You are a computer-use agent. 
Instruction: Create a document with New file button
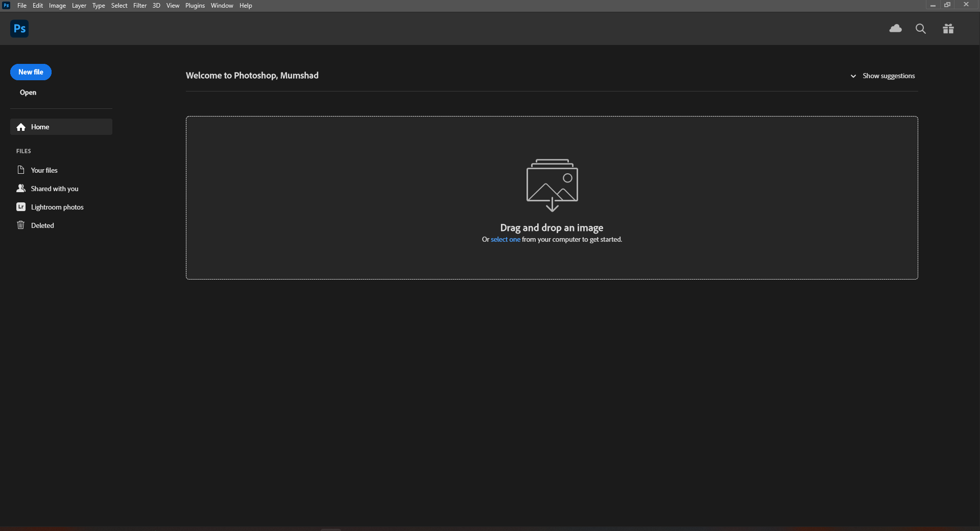point(31,72)
